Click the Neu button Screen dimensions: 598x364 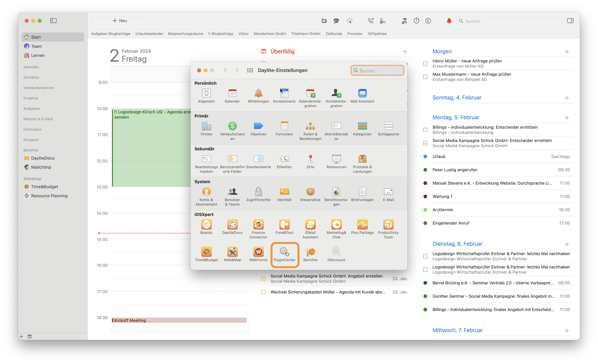click(119, 21)
